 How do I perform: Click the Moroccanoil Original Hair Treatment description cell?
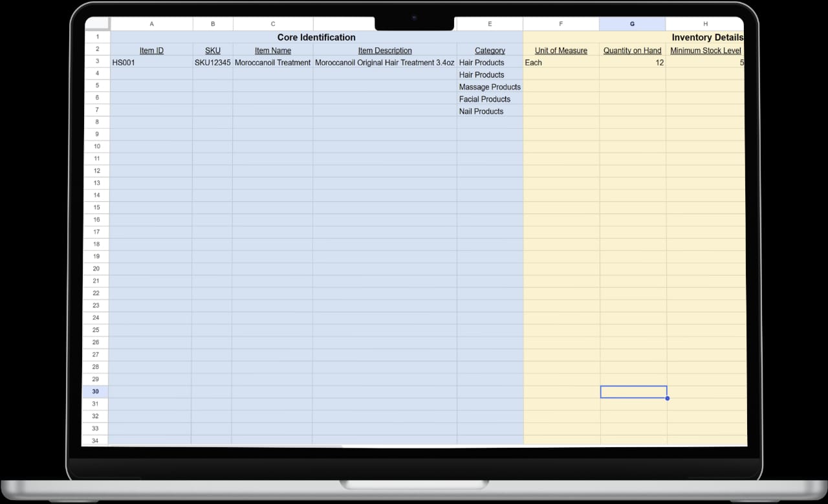click(384, 63)
